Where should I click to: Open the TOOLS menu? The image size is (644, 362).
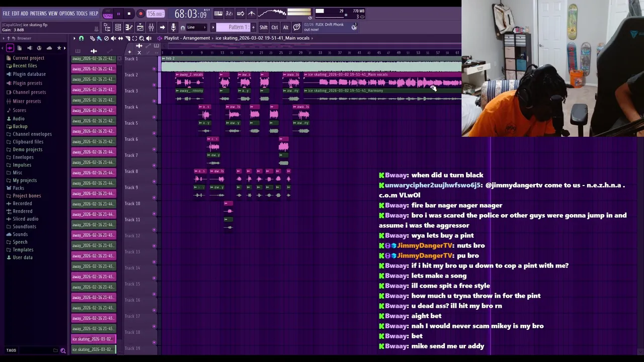click(82, 14)
